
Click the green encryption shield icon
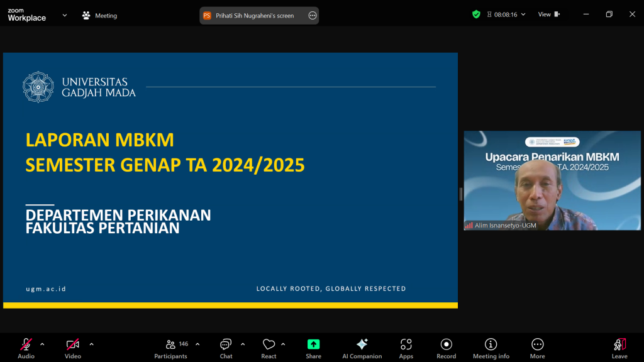[476, 14]
